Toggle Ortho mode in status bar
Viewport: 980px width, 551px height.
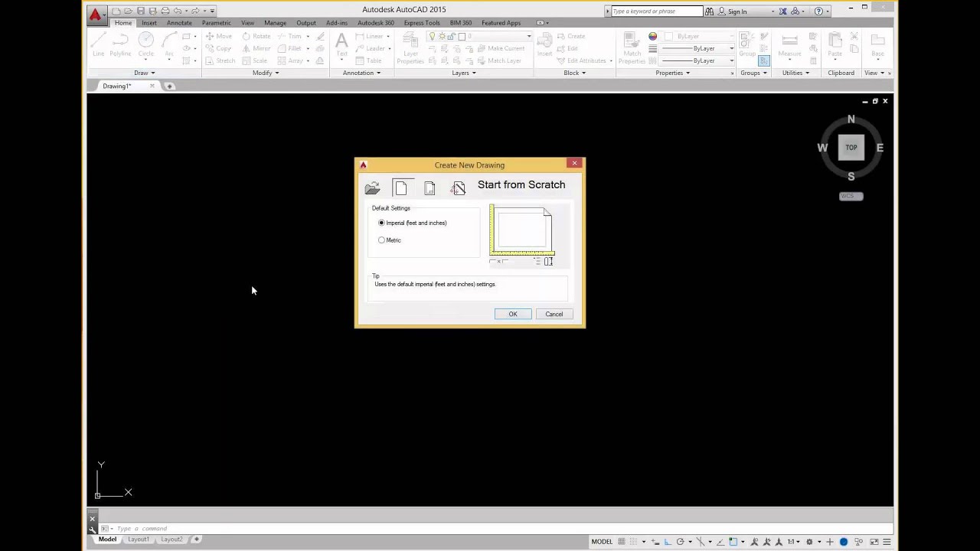pos(668,542)
